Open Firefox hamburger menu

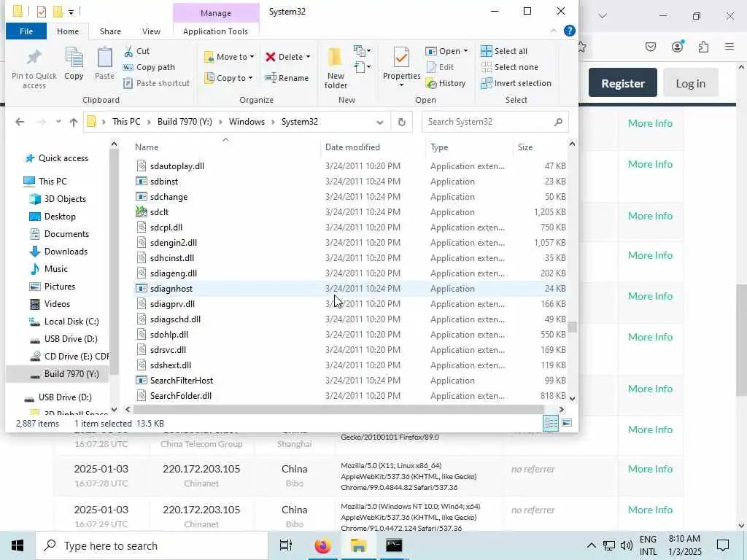pos(729,47)
